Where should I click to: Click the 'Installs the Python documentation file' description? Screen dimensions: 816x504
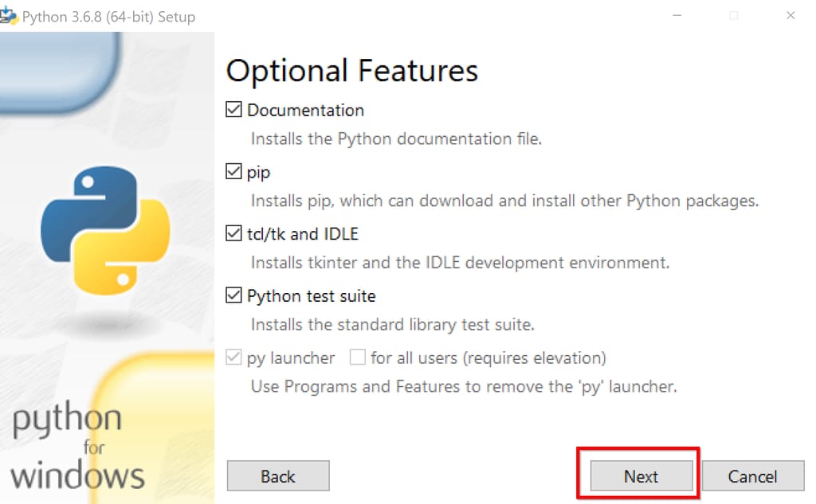(x=396, y=139)
